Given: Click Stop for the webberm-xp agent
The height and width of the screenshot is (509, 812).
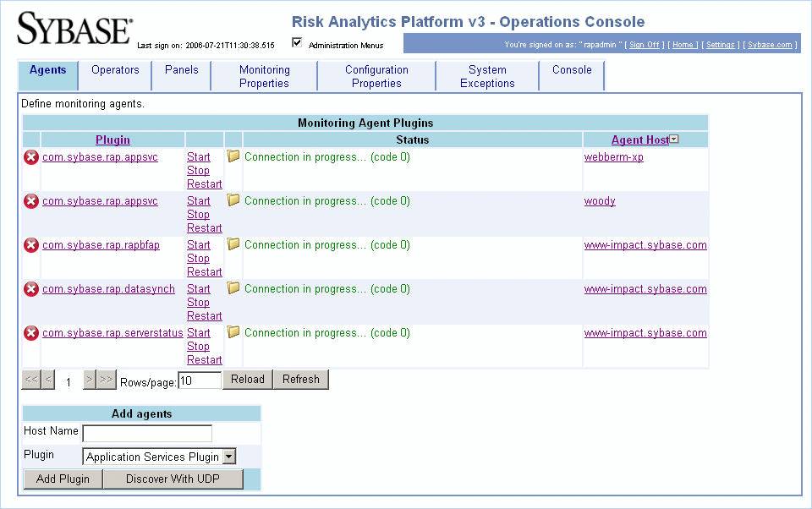Looking at the screenshot, I should [x=198, y=170].
